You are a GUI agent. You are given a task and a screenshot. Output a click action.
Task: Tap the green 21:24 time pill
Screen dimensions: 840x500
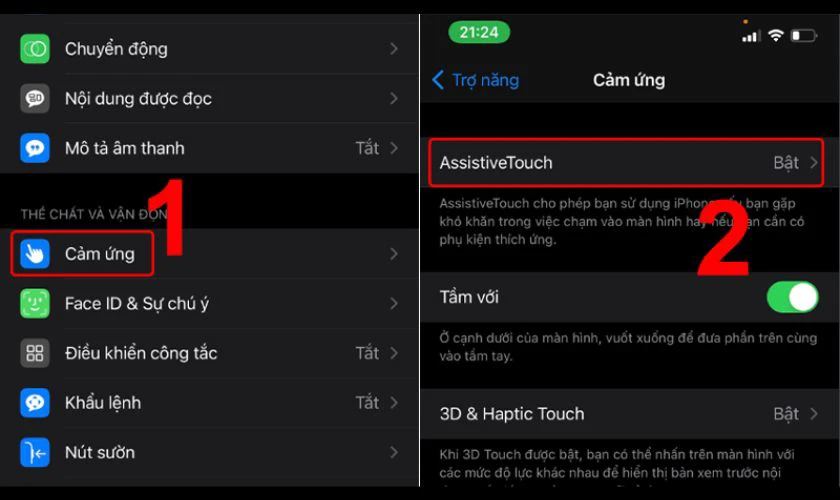(x=479, y=32)
